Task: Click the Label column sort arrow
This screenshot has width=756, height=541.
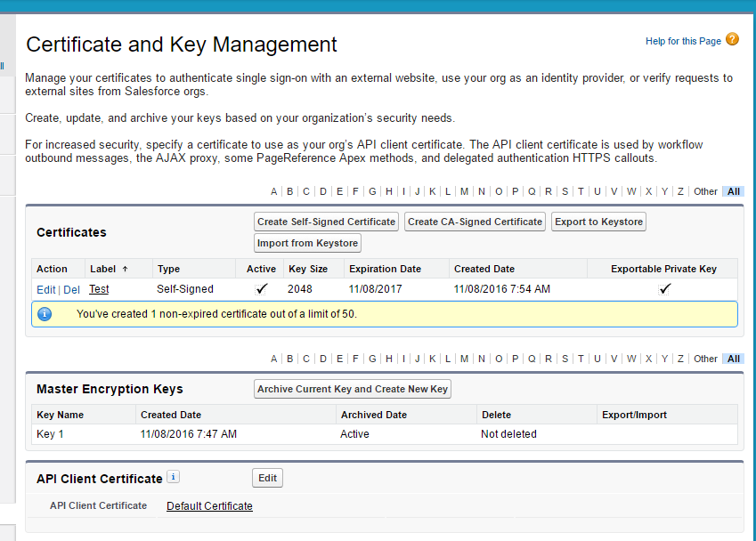Action: pyautogui.click(x=125, y=269)
